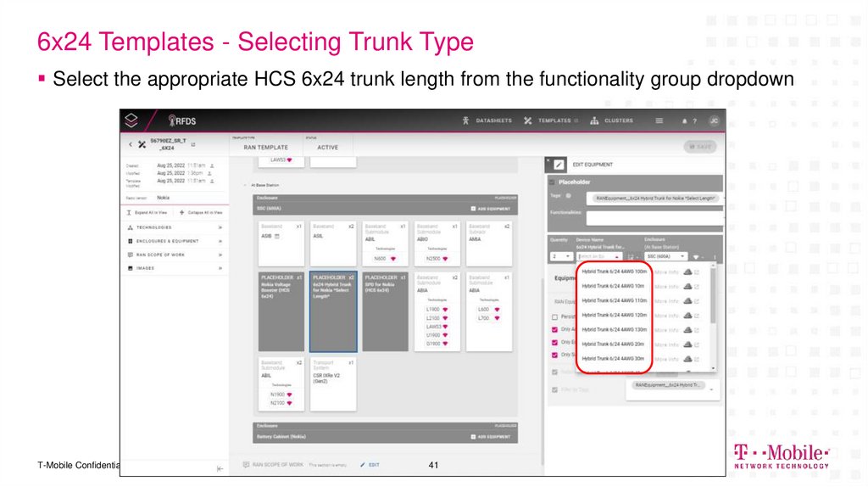Open the JC user avatar

(714, 120)
